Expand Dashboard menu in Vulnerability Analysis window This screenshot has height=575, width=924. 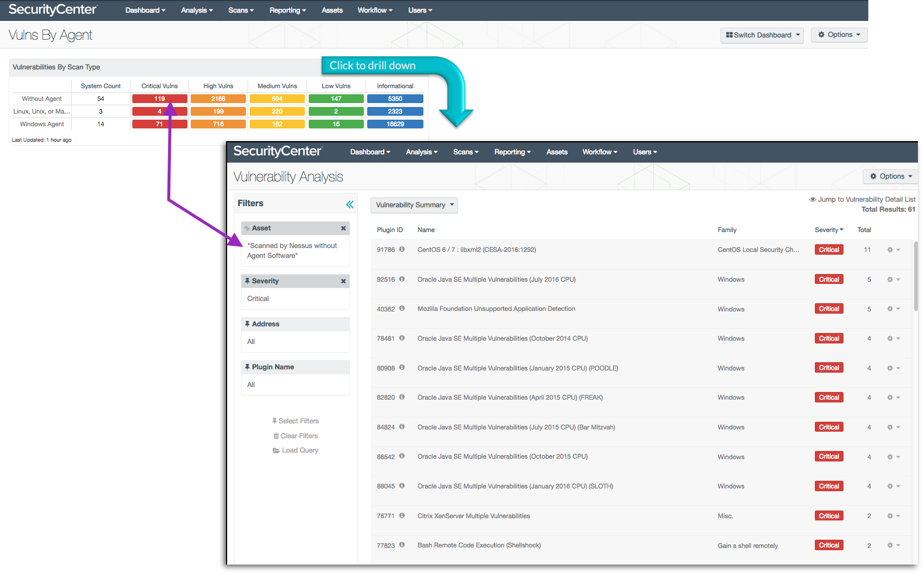click(370, 152)
